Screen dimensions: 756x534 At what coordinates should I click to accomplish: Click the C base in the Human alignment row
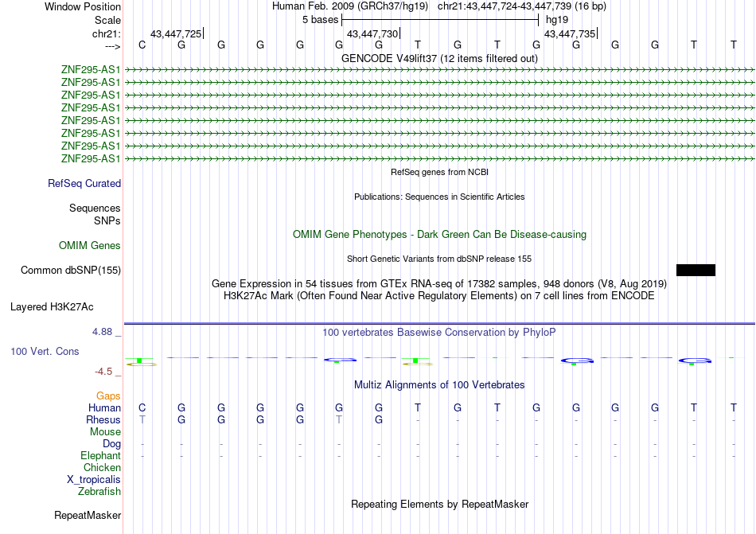[142, 407]
